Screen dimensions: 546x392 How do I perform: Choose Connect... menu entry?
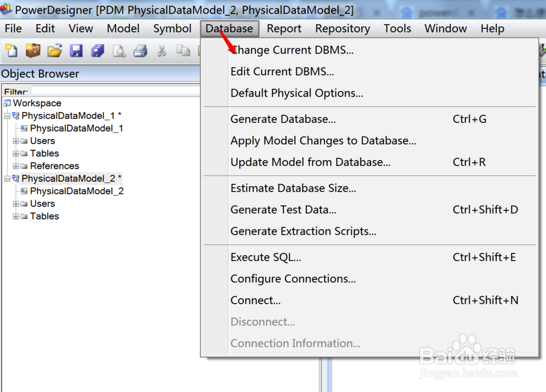coord(370,300)
